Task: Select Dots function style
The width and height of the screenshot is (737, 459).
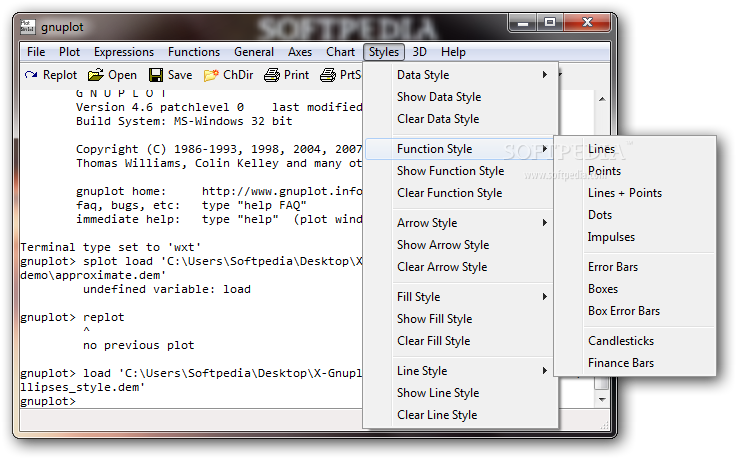Action: click(x=635, y=215)
